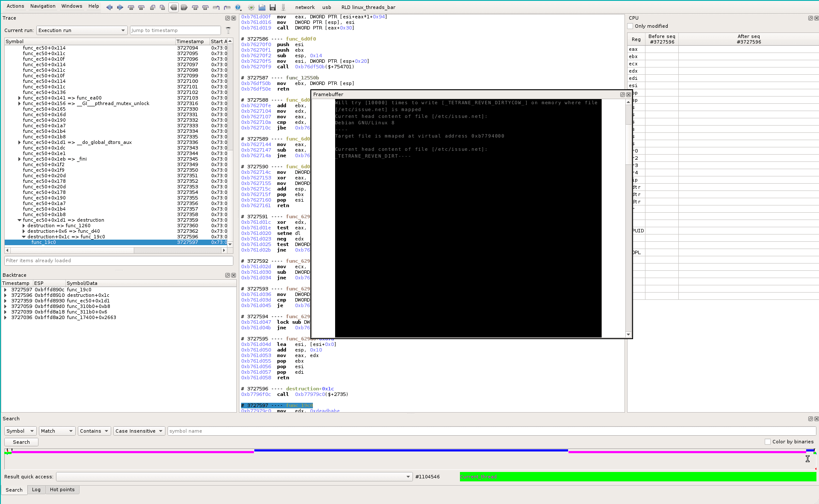Open the Navigation menu
The image size is (819, 504).
[43, 6]
